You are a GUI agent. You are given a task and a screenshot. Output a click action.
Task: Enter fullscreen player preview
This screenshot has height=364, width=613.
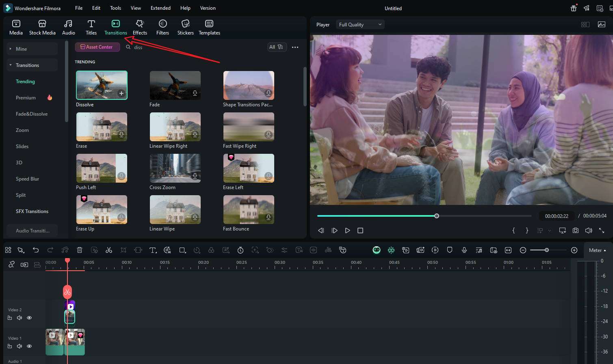[602, 230]
